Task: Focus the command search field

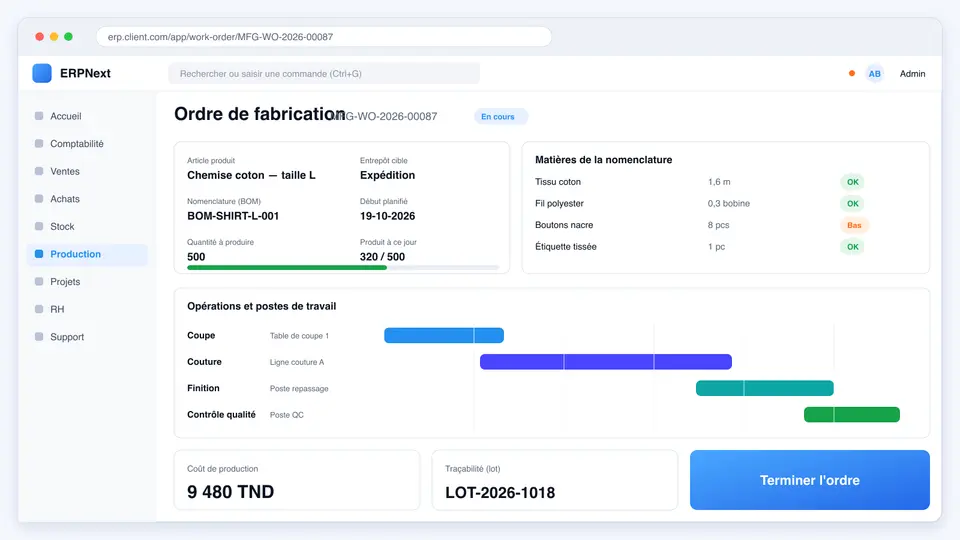Action: click(x=324, y=73)
